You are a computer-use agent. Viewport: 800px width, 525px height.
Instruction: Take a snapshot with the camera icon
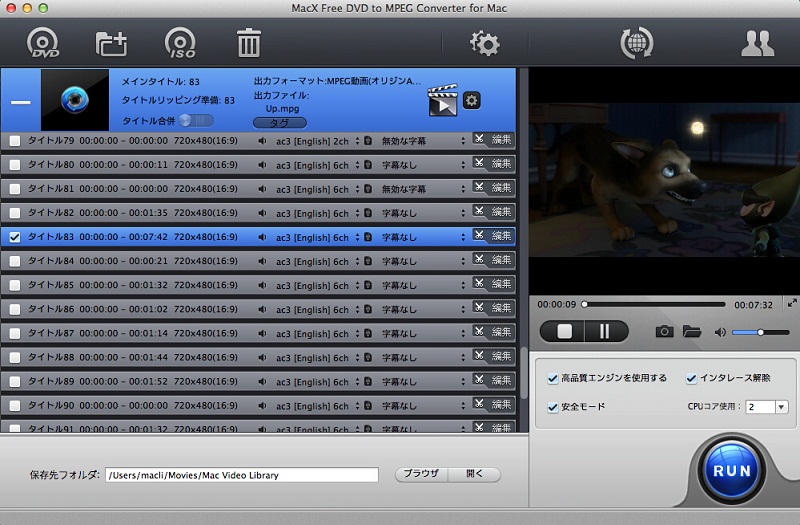664,332
